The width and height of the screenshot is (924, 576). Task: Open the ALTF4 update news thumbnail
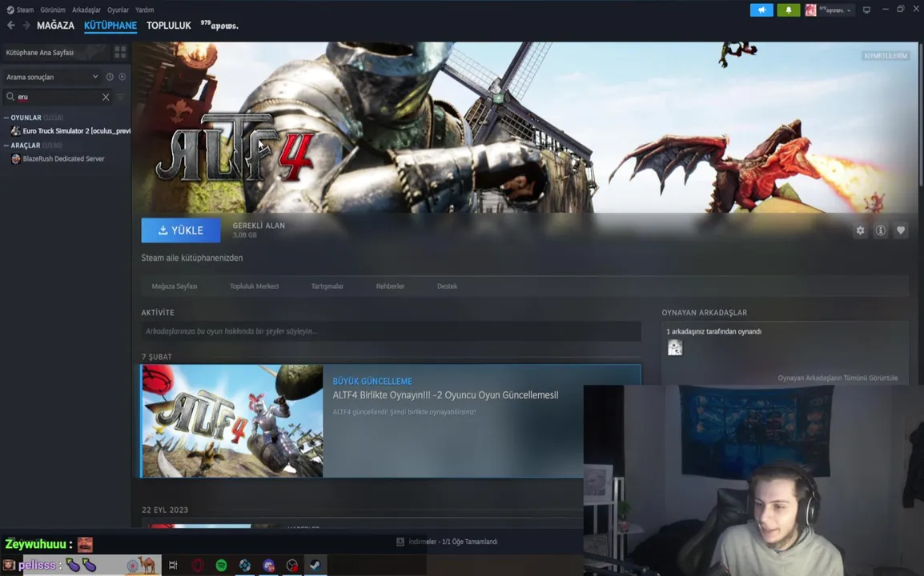coord(232,421)
